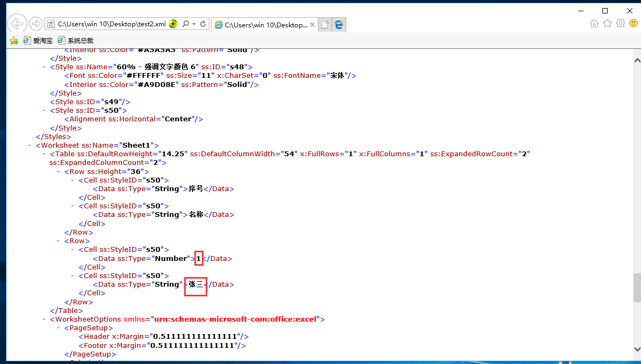The height and width of the screenshot is (364, 641).
Task: Open a new tab with the blank page button
Action: 325,25
